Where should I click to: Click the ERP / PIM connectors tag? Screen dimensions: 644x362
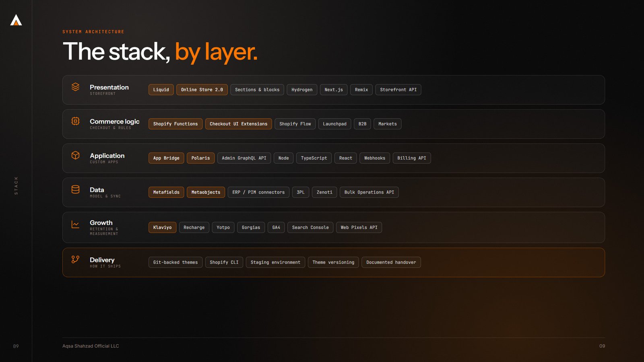point(258,192)
